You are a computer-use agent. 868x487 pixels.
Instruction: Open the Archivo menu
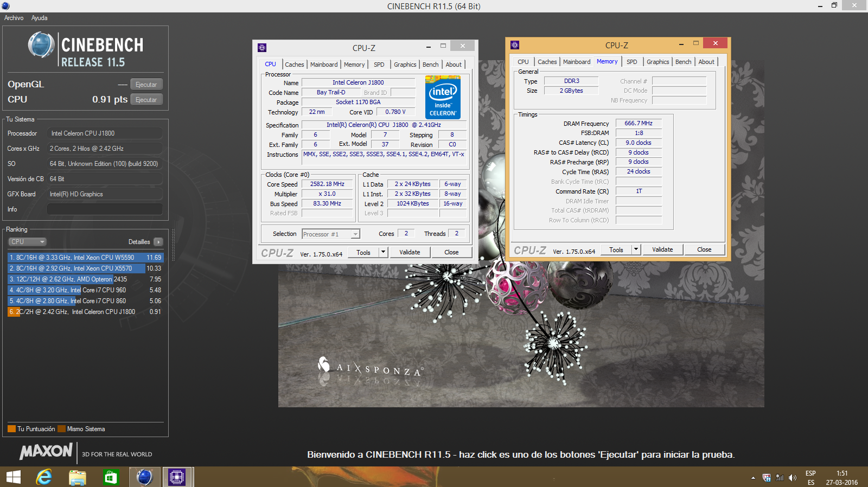click(14, 18)
